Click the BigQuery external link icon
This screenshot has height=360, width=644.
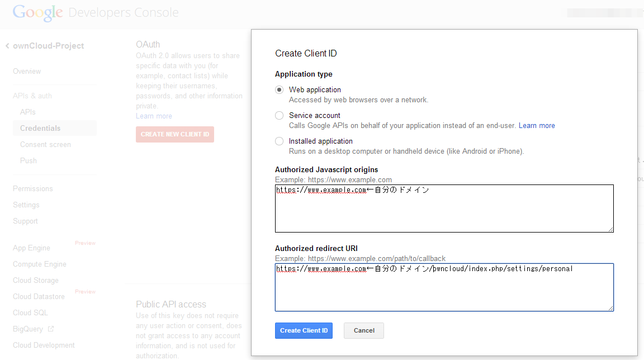pyautogui.click(x=51, y=329)
